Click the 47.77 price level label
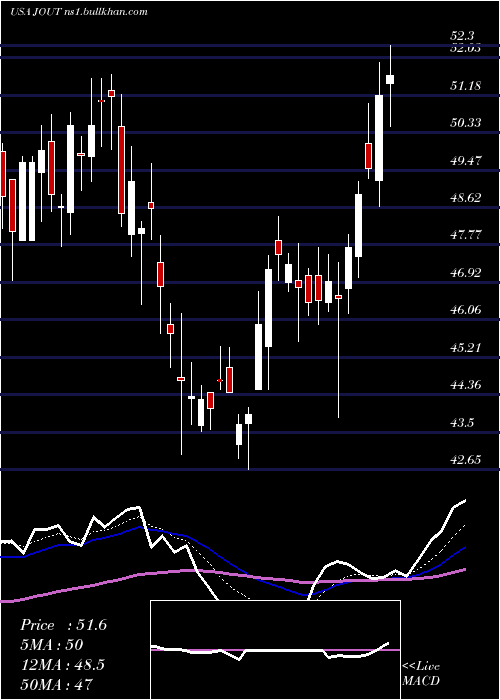 466,235
